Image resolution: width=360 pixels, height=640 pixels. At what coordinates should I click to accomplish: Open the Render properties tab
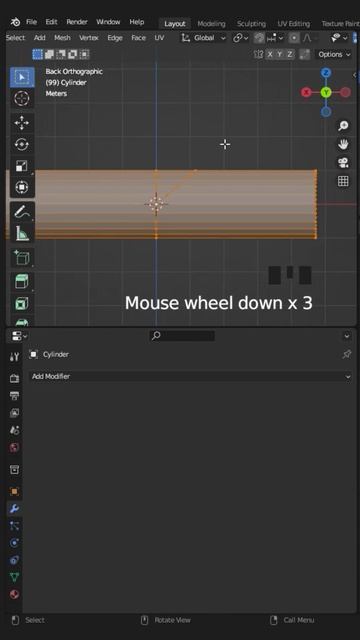tap(14, 379)
